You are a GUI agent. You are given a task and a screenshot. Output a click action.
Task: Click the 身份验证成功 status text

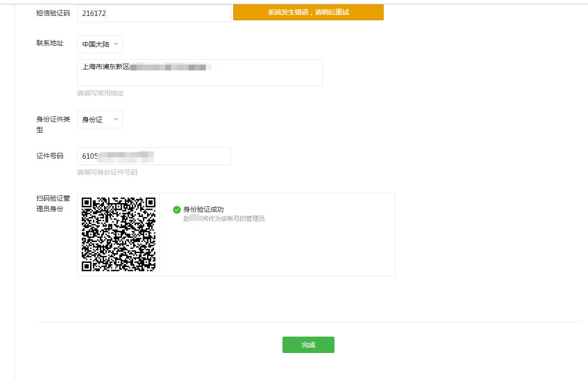(203, 209)
